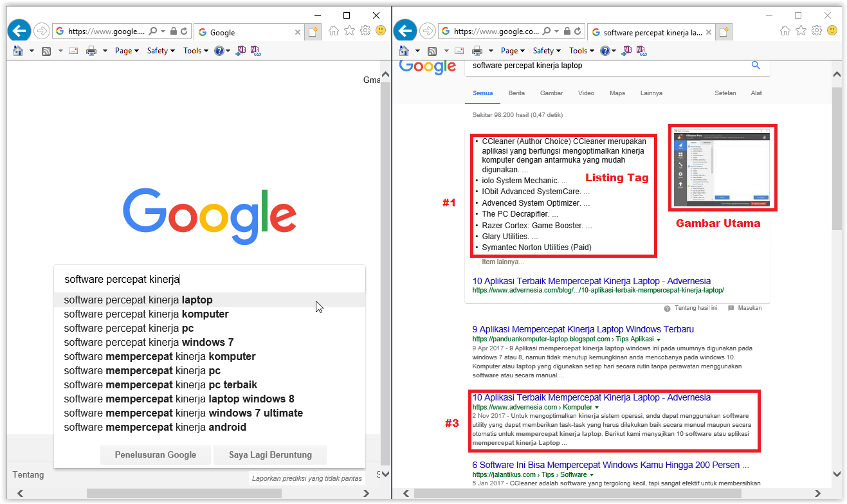Choose suggestion 'software percepat kinerja komputer'
This screenshot has width=847, height=504.
pos(210,314)
